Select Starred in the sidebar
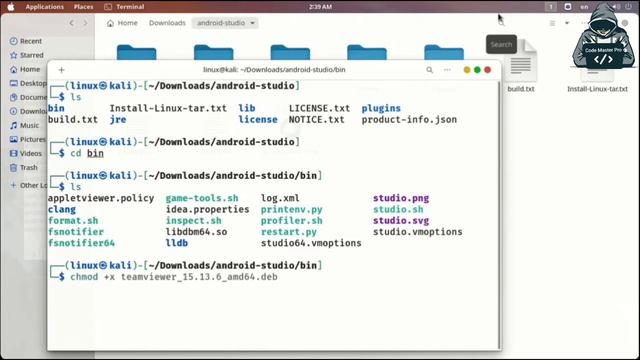The width and height of the screenshot is (640, 360). [x=27, y=55]
